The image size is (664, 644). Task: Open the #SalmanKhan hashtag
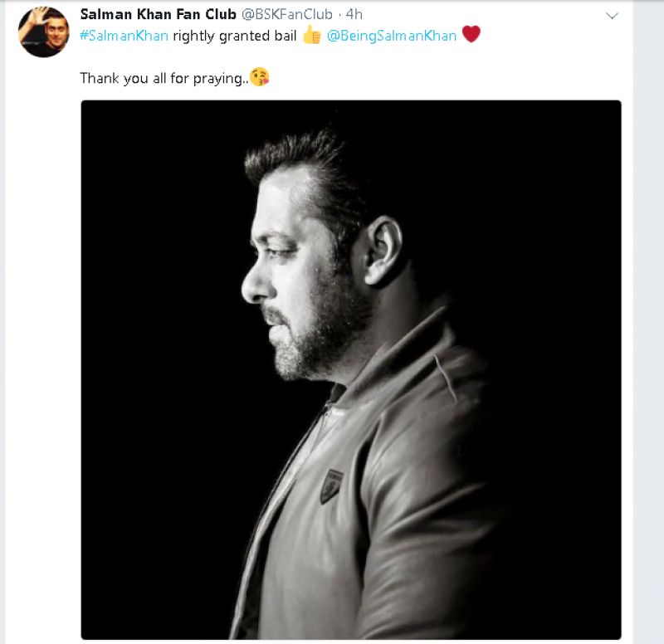click(124, 36)
